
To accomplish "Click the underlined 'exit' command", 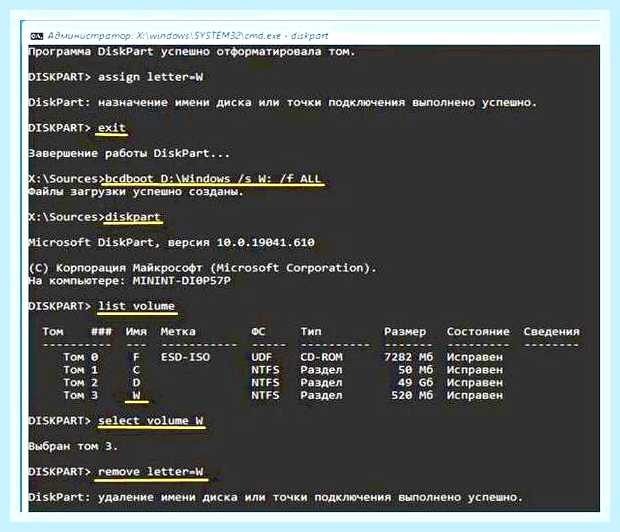I will pyautogui.click(x=112, y=128).
